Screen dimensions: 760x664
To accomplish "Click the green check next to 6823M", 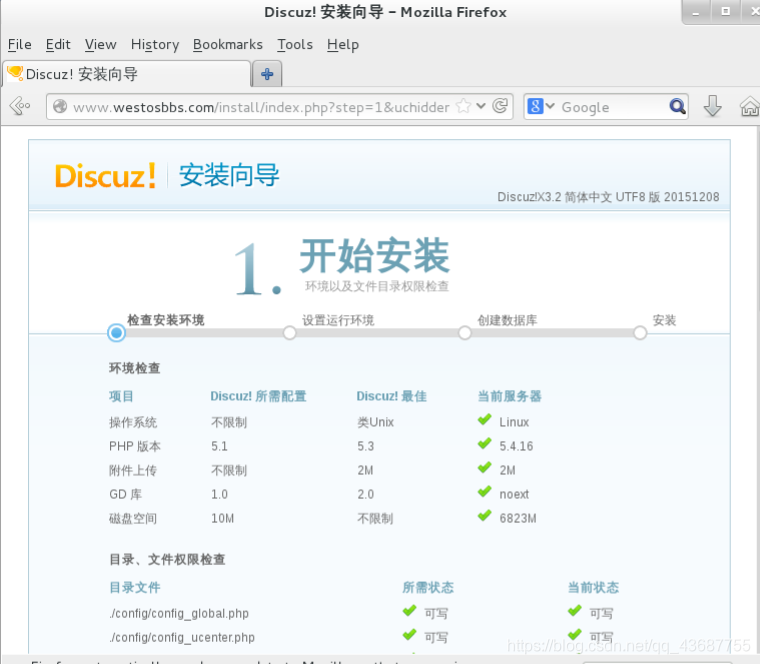I will (484, 516).
